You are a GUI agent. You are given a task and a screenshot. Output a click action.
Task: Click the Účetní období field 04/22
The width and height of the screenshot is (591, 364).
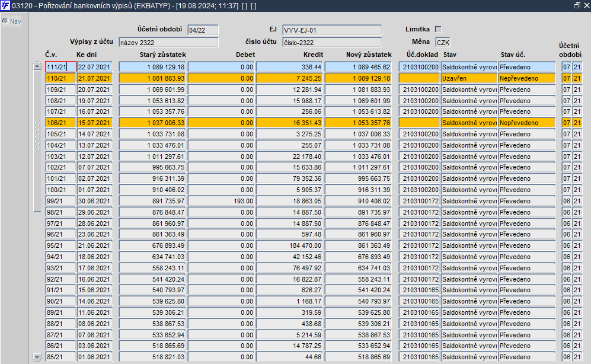tap(203, 30)
